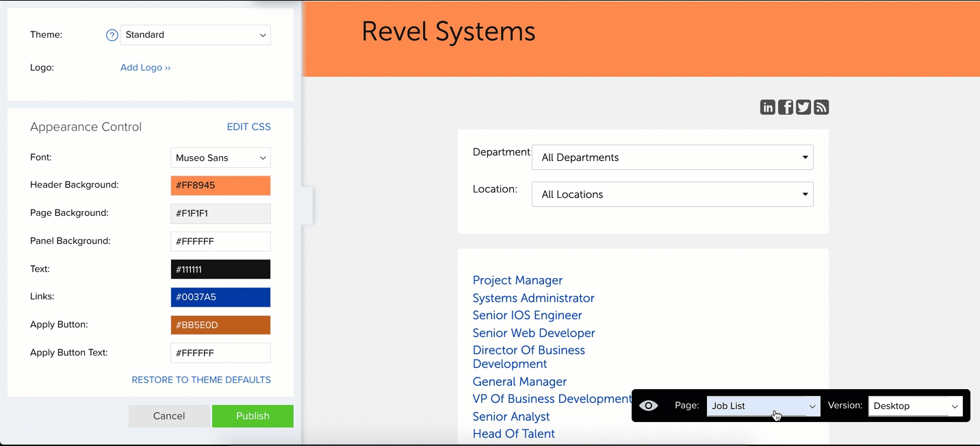Open the Director Of Business Development job link

pos(529,357)
